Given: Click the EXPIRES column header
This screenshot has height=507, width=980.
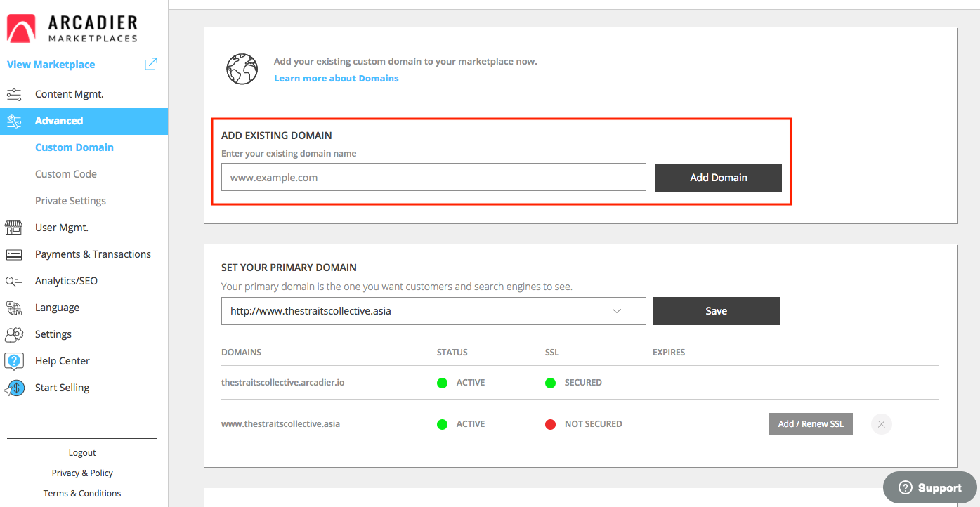Looking at the screenshot, I should pyautogui.click(x=669, y=353).
